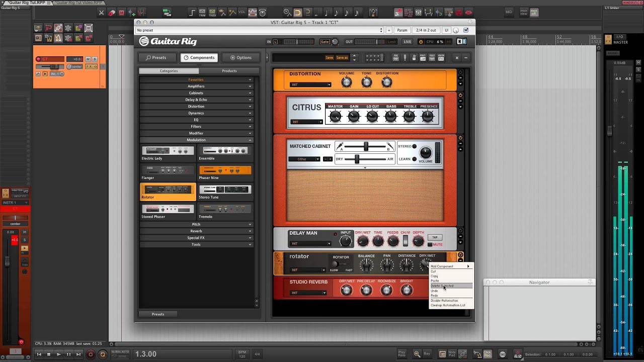The image size is (644, 362).
Task: Click the TRIM automation mode icon
Action: point(202,13)
